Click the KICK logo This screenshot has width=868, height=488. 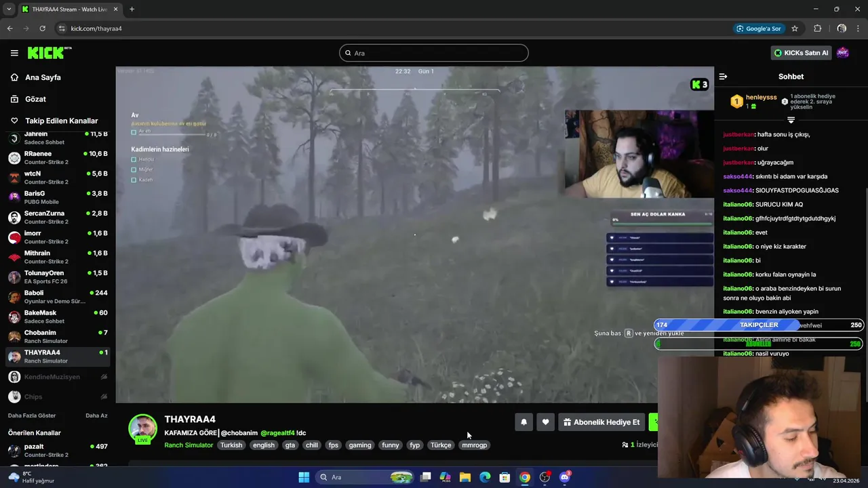(x=50, y=53)
